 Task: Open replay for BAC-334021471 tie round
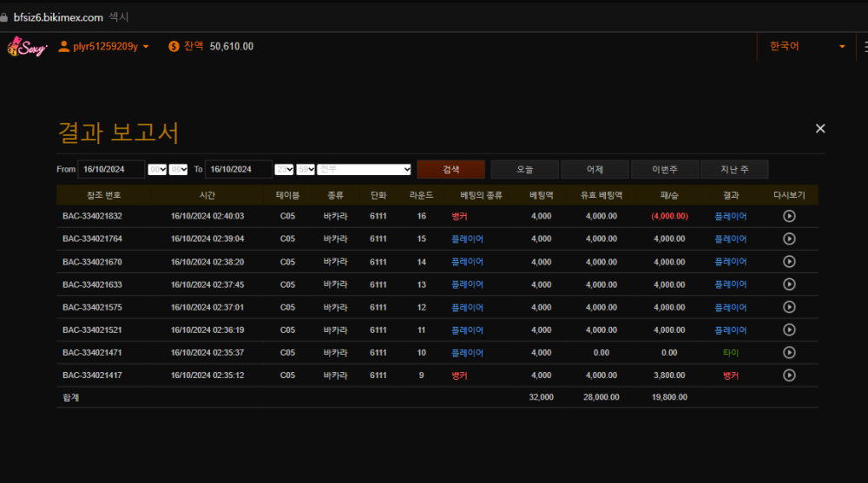click(x=789, y=352)
